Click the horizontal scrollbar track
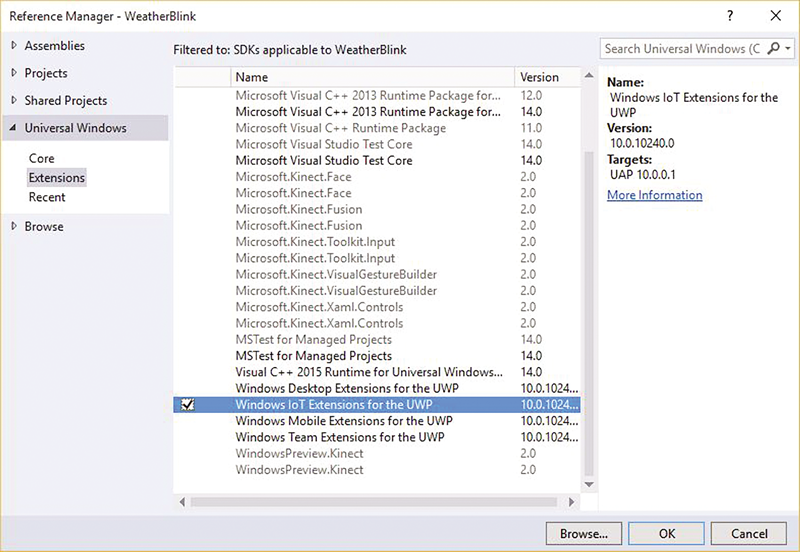The width and height of the screenshot is (800, 552). click(x=374, y=502)
